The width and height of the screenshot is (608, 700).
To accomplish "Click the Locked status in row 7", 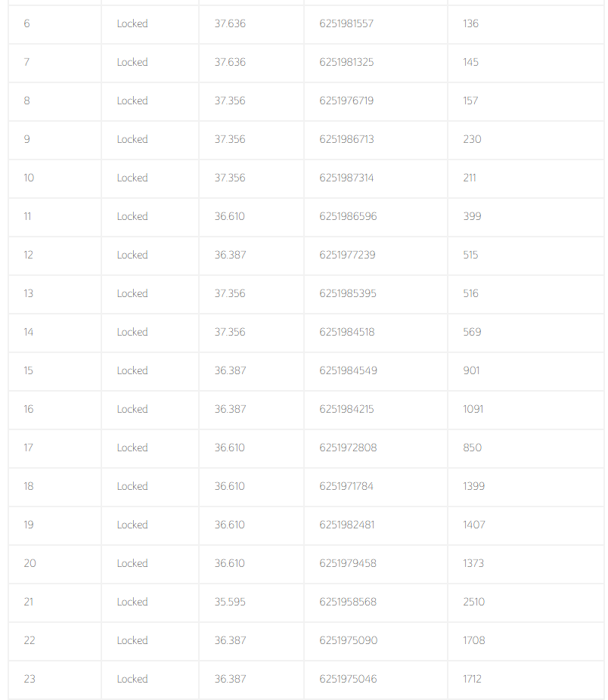I will pyautogui.click(x=132, y=62).
